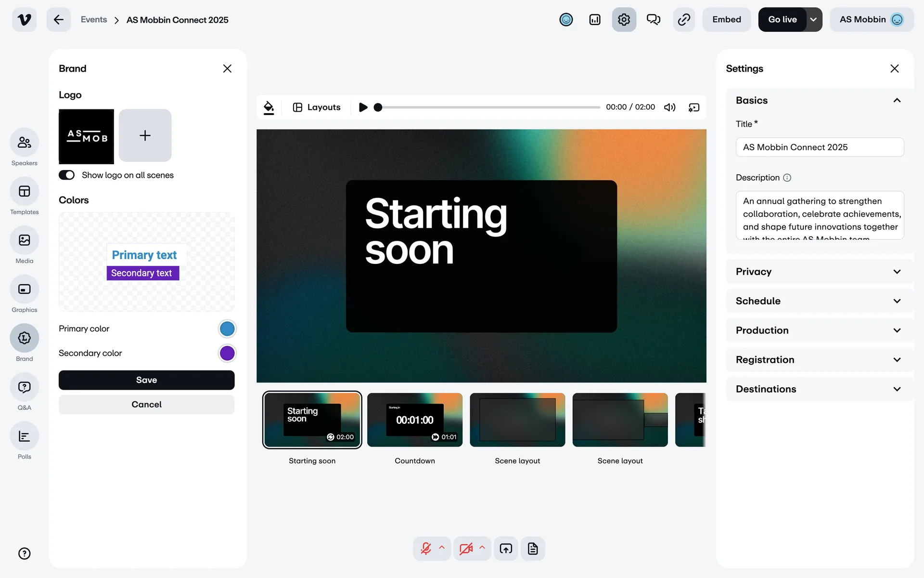
Task: Turn on the camera
Action: point(466,549)
